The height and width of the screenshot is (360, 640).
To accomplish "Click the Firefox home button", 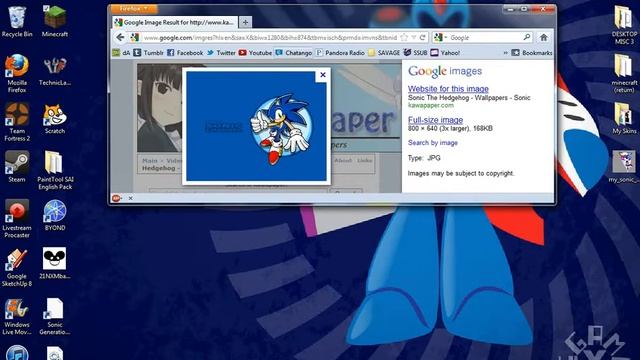I will pyautogui.click(x=543, y=38).
